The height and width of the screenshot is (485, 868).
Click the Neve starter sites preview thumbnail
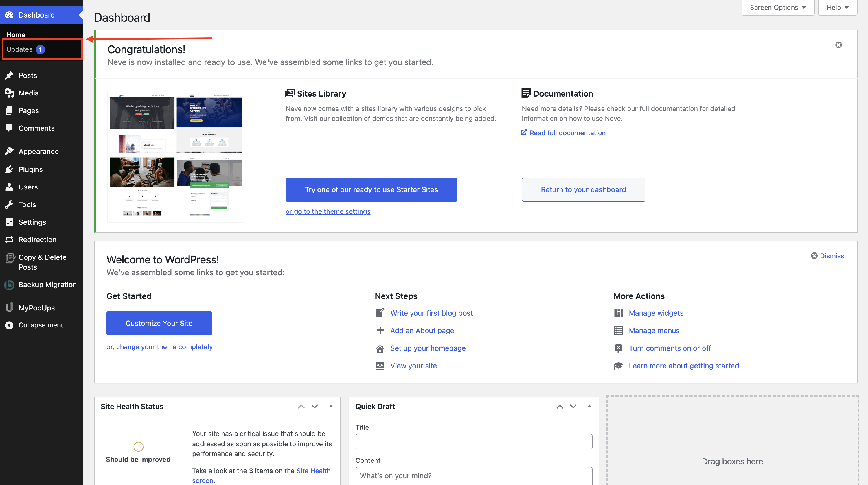(x=176, y=157)
